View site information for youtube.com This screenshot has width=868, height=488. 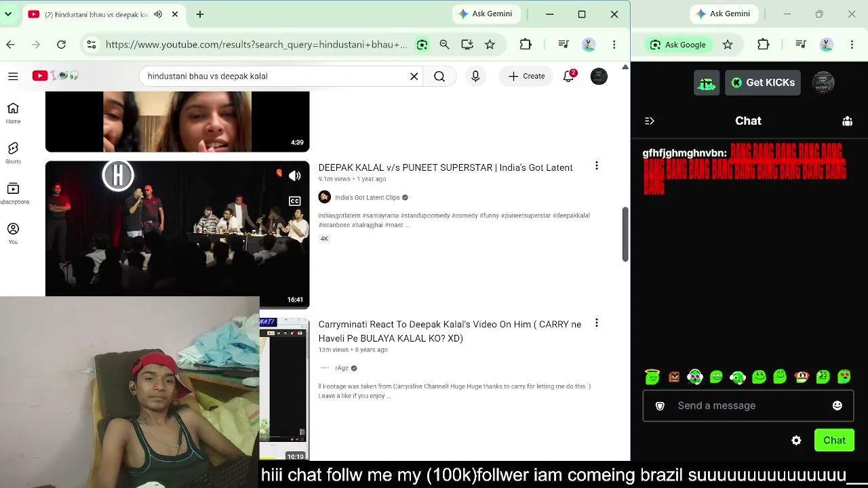pyautogui.click(x=91, y=45)
